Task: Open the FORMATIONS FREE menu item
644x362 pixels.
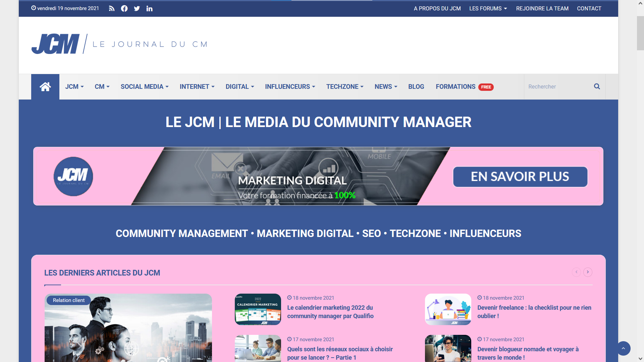Action: tap(465, 87)
